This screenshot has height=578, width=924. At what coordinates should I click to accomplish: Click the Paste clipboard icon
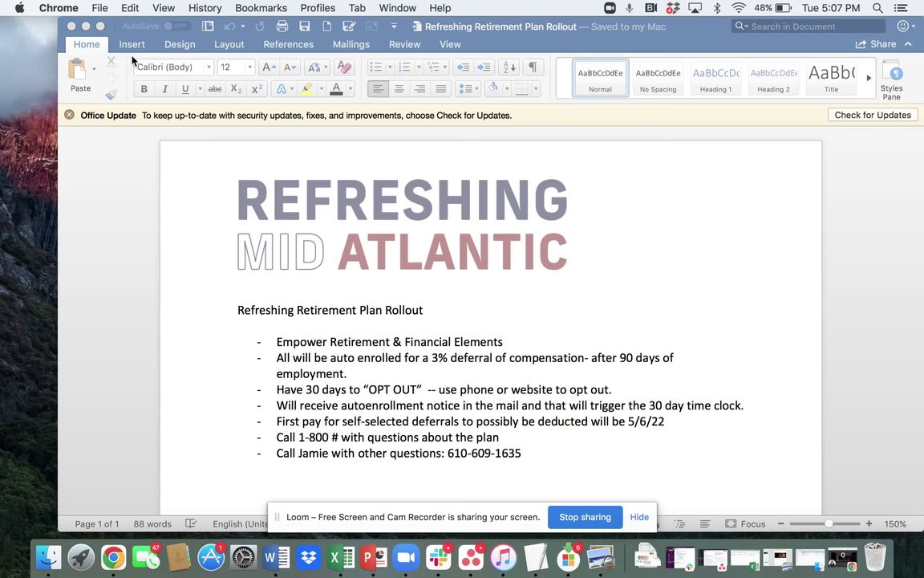point(77,69)
